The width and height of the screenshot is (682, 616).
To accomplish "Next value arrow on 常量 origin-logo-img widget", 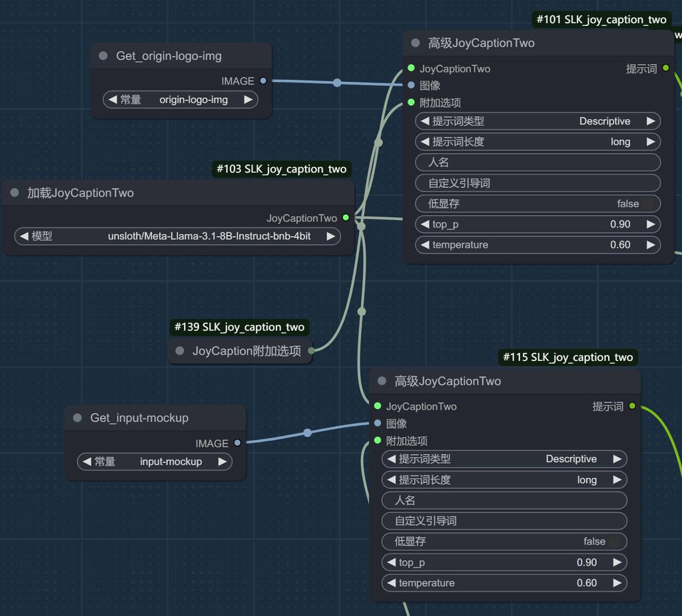I will (248, 100).
